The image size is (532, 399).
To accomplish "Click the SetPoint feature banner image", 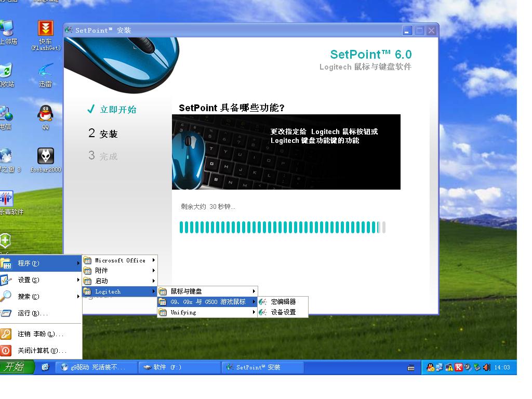I will (286, 152).
